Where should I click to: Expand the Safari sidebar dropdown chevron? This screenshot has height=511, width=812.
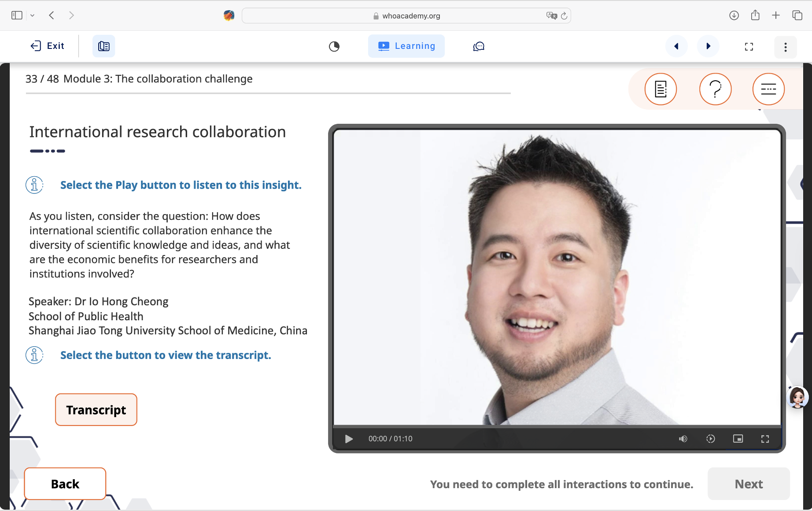(x=32, y=15)
